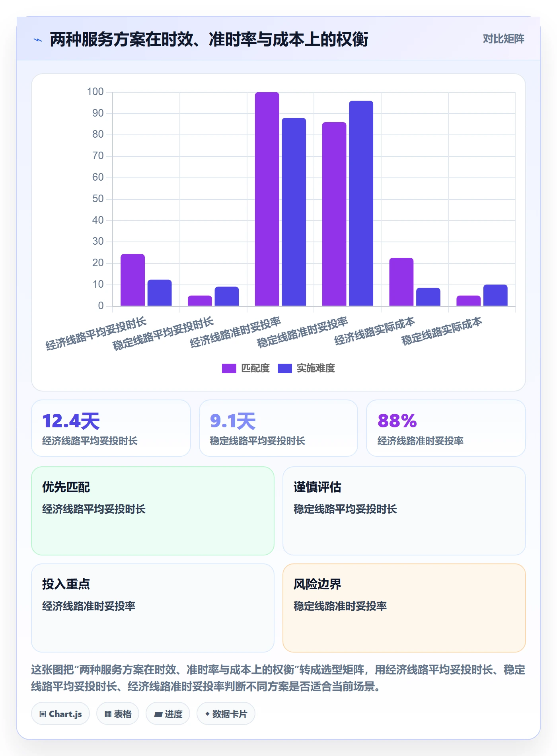
Task: Select the 表格 tag
Action: [x=118, y=714]
